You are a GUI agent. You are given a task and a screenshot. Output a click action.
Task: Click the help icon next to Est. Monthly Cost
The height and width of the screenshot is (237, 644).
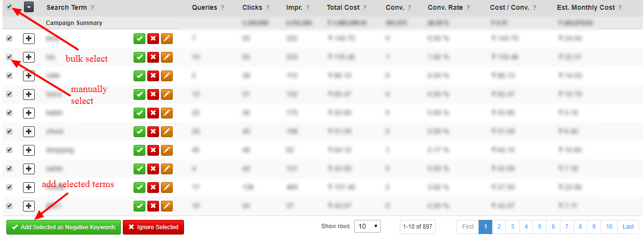620,8
